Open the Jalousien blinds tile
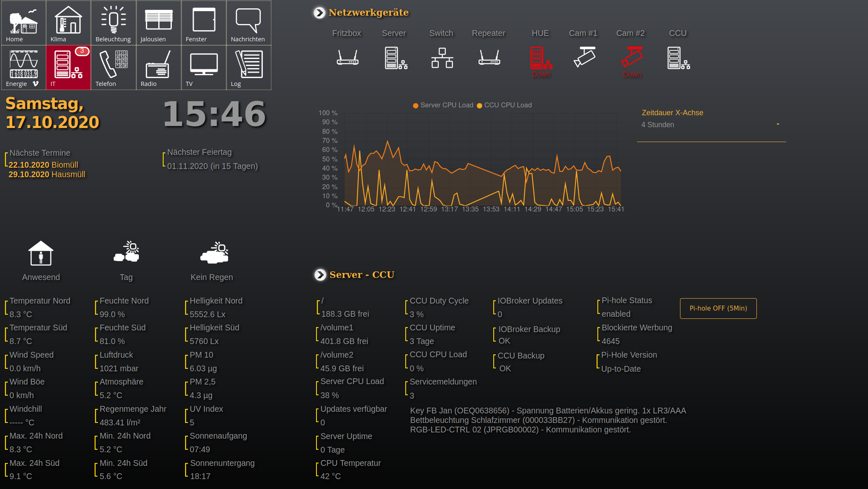The image size is (868, 489). (x=159, y=23)
